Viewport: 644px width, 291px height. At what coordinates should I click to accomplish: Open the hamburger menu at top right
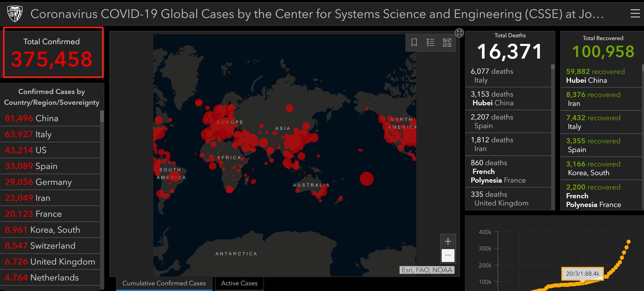click(635, 14)
